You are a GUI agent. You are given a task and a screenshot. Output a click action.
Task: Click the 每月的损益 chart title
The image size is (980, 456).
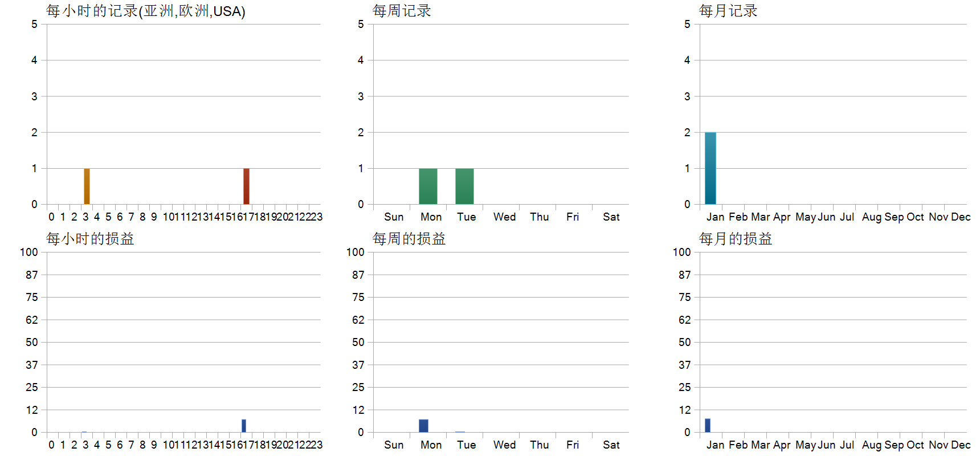click(x=736, y=239)
